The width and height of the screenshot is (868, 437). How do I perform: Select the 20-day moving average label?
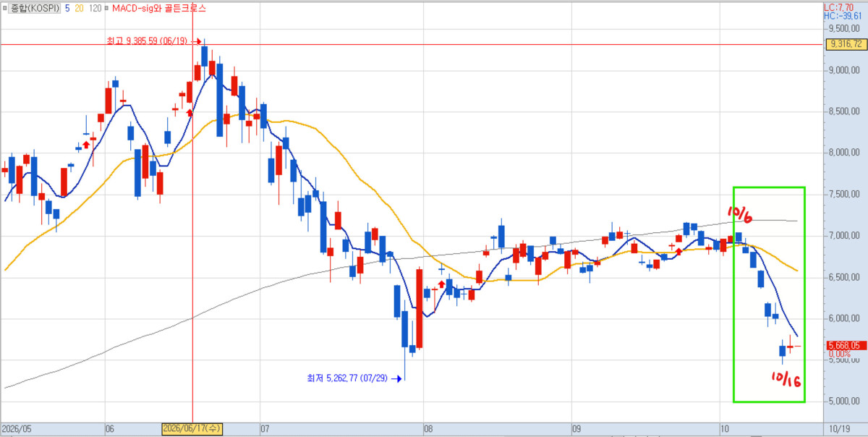point(81,9)
